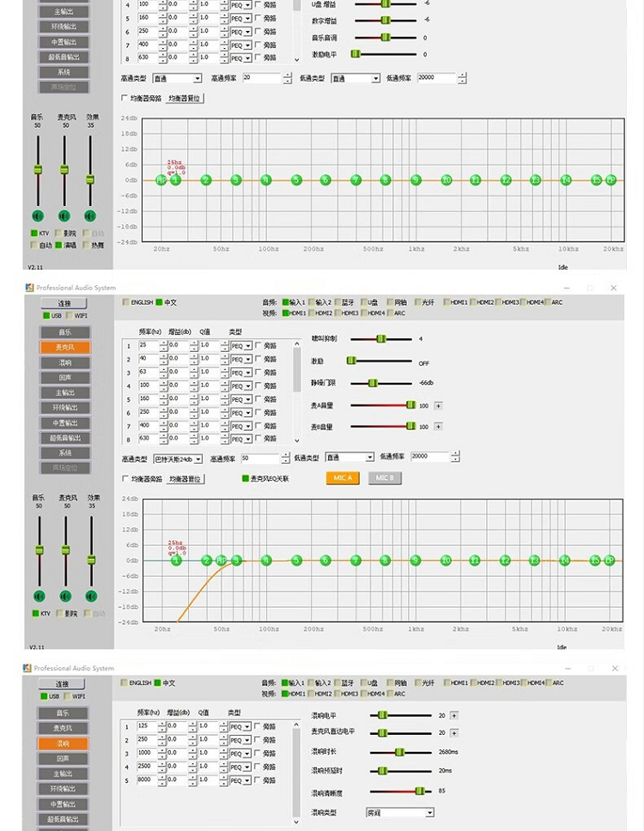
Task: Click 均衡器复位 button on the microphone page
Action: pyautogui.click(x=185, y=479)
